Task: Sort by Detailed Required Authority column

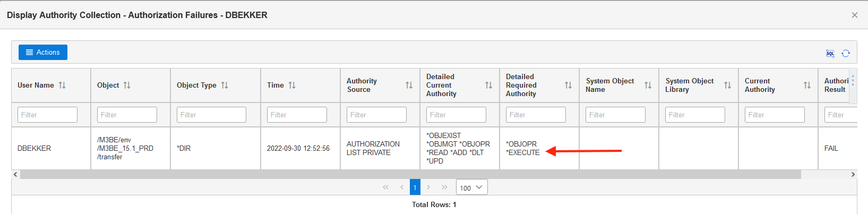Action: (x=568, y=85)
